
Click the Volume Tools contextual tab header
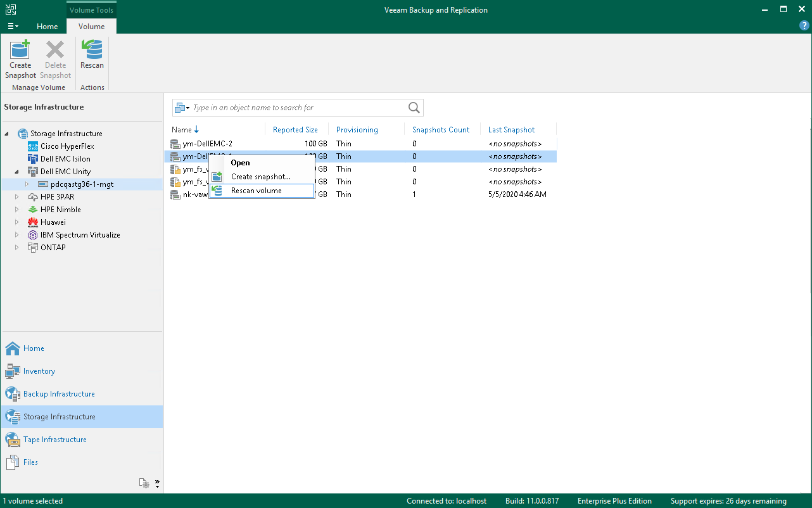click(x=91, y=10)
